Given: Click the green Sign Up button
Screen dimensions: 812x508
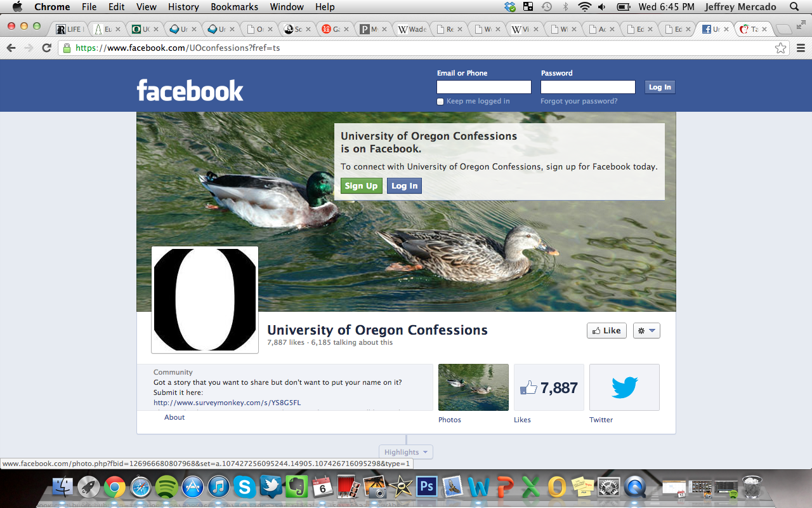Looking at the screenshot, I should click(x=362, y=186).
